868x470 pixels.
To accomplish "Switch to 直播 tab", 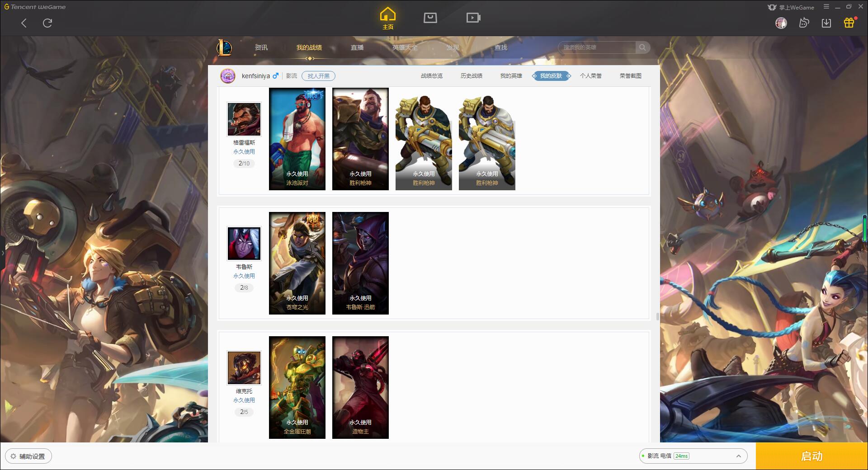I will pos(357,47).
